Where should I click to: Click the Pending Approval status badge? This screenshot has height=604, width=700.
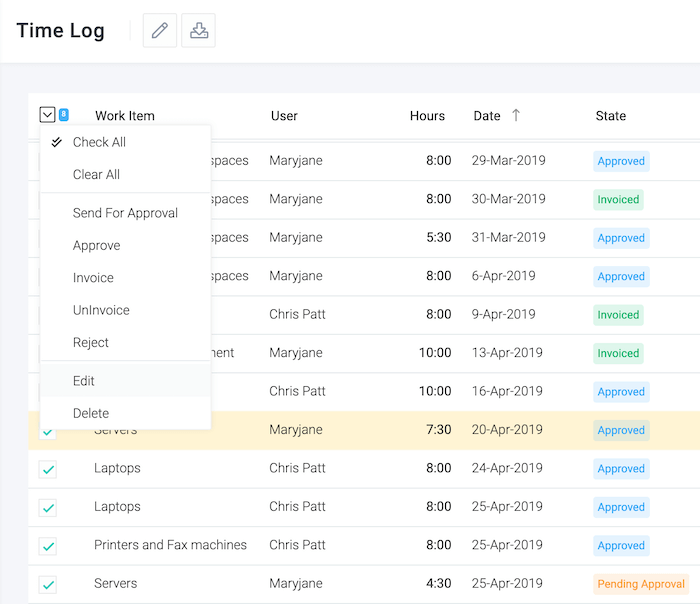click(640, 584)
